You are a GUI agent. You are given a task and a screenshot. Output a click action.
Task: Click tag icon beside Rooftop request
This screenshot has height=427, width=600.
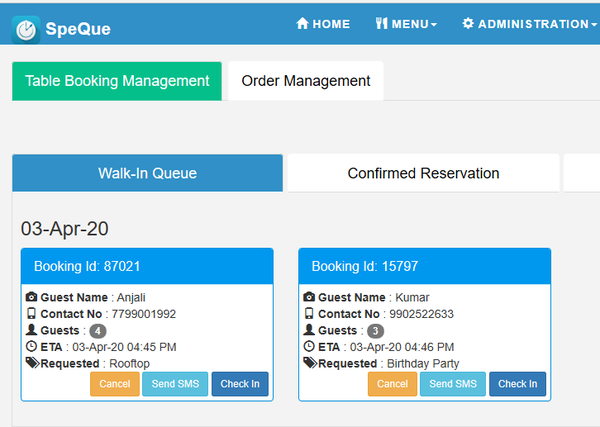[32, 363]
